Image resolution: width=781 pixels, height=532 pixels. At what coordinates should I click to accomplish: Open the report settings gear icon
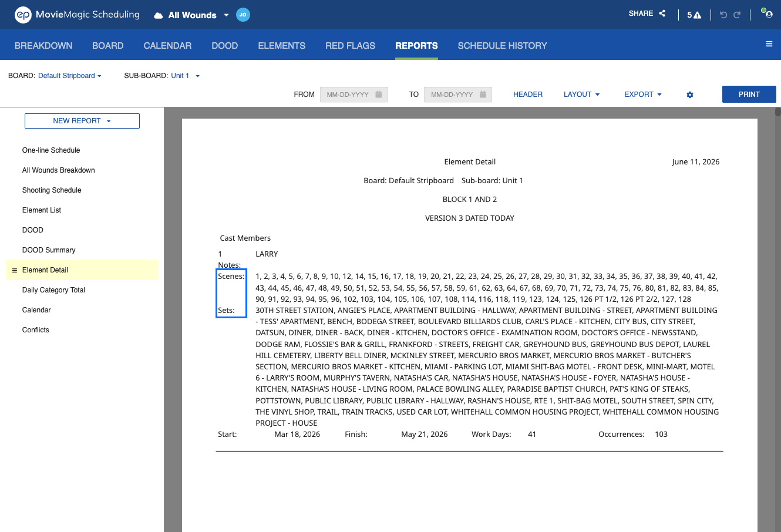point(690,95)
